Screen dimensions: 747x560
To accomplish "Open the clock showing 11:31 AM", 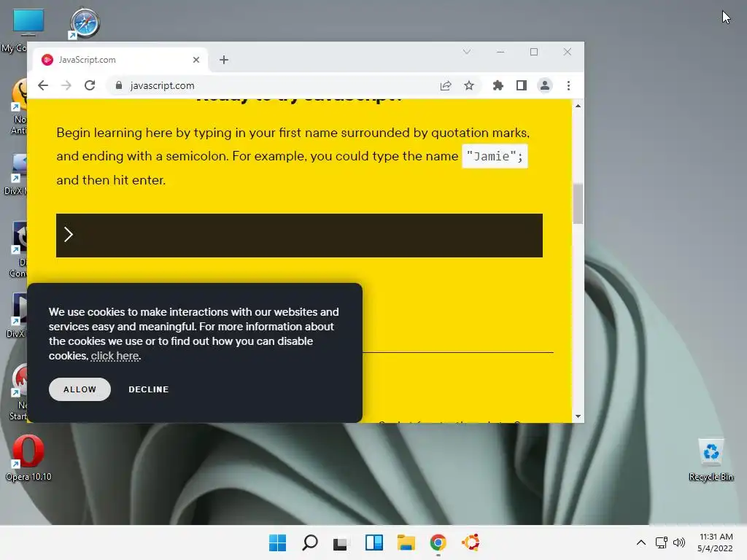I will tap(715, 542).
